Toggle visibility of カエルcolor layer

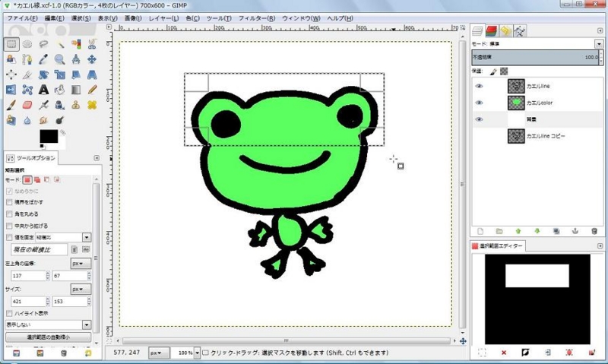480,103
